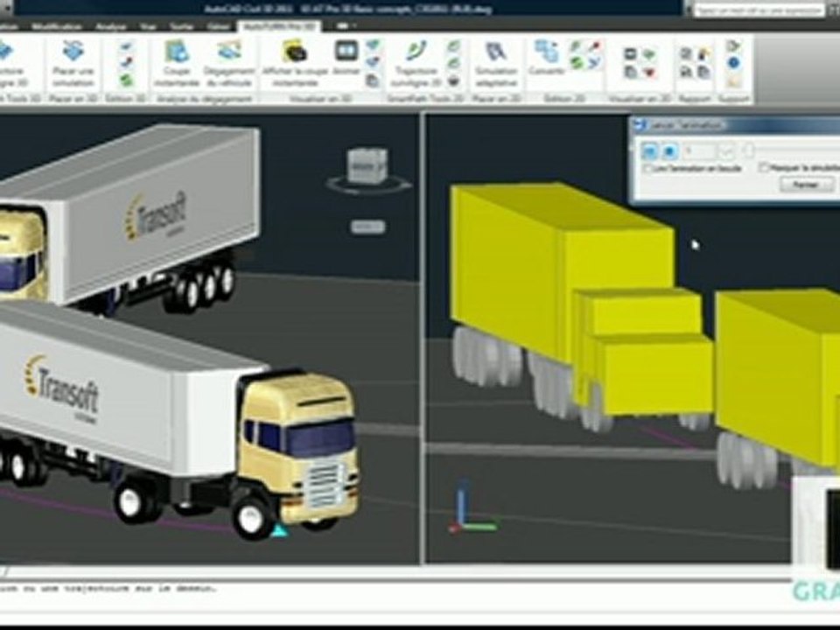Open the AutoTURN Pro 3D ribbon tab
Viewport: 840px width, 630px height.
[x=279, y=25]
